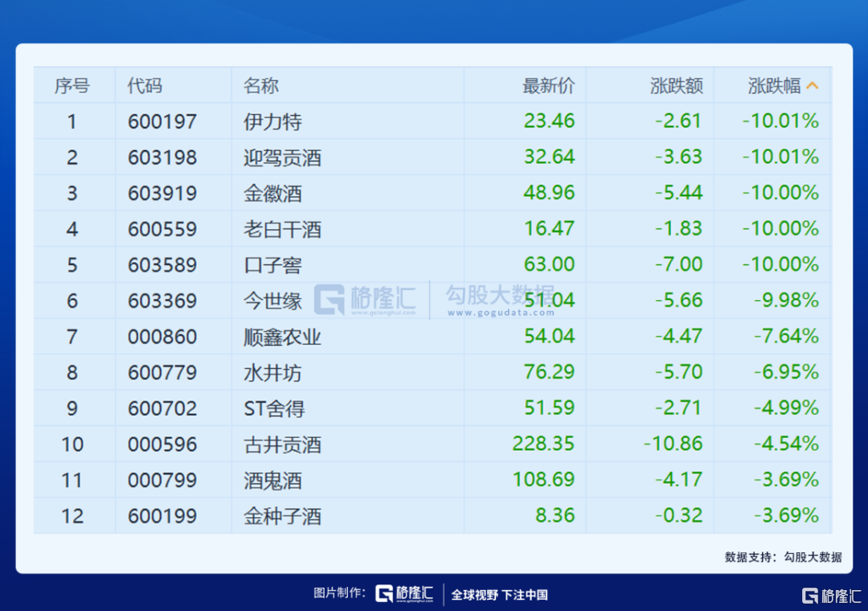Click the 数据支持：勾股大数据 credit text
This screenshot has height=611, width=868.
click(784, 556)
